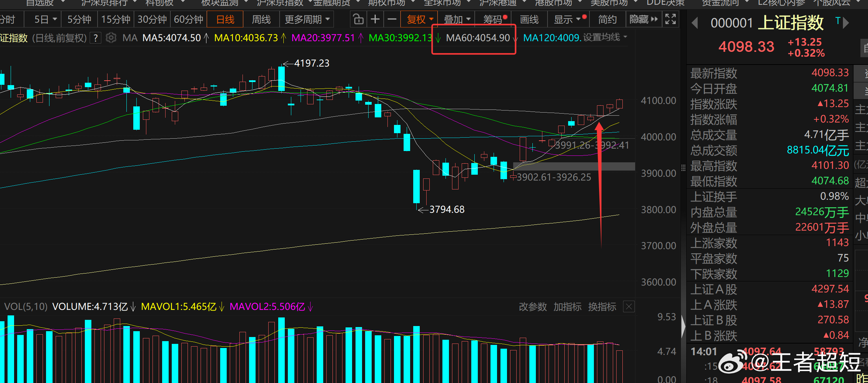This screenshot has height=383, width=868.
Task: Select 60分钟 period tab
Action: click(189, 19)
